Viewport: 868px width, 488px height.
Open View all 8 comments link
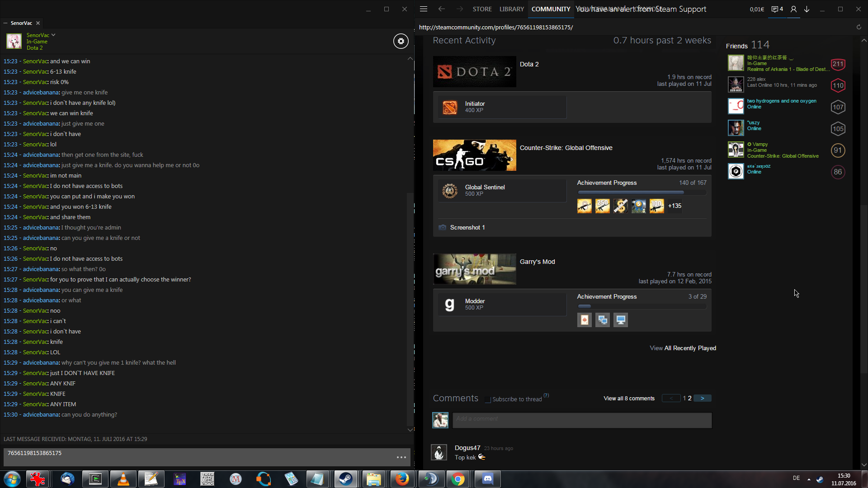(629, 398)
